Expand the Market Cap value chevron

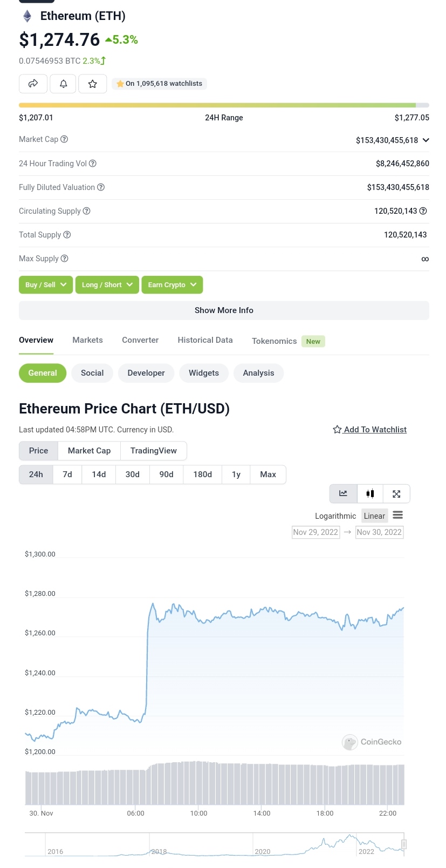point(426,140)
